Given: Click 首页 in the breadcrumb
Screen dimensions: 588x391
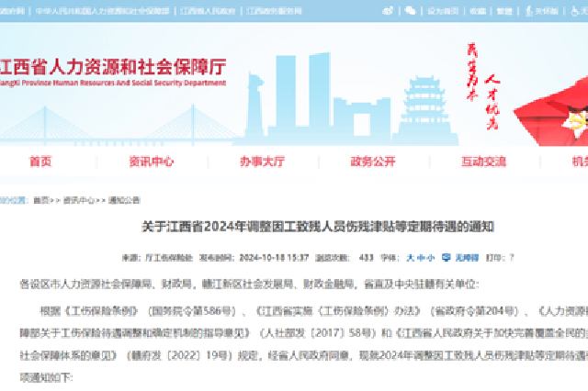Looking at the screenshot, I should coord(41,200).
